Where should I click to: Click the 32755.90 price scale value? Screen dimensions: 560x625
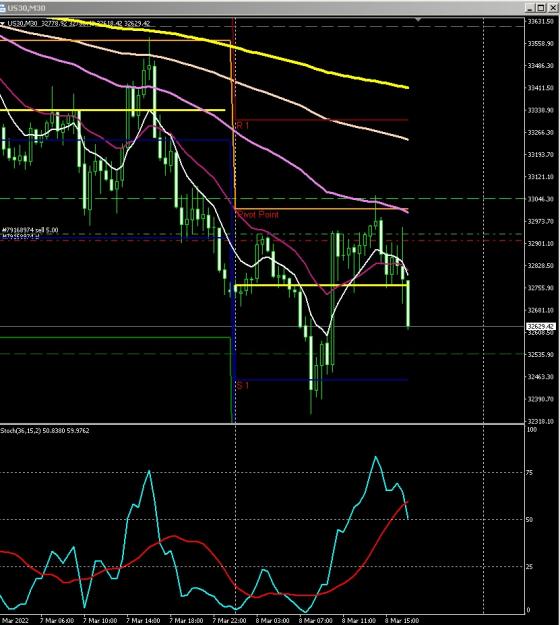tap(540, 288)
